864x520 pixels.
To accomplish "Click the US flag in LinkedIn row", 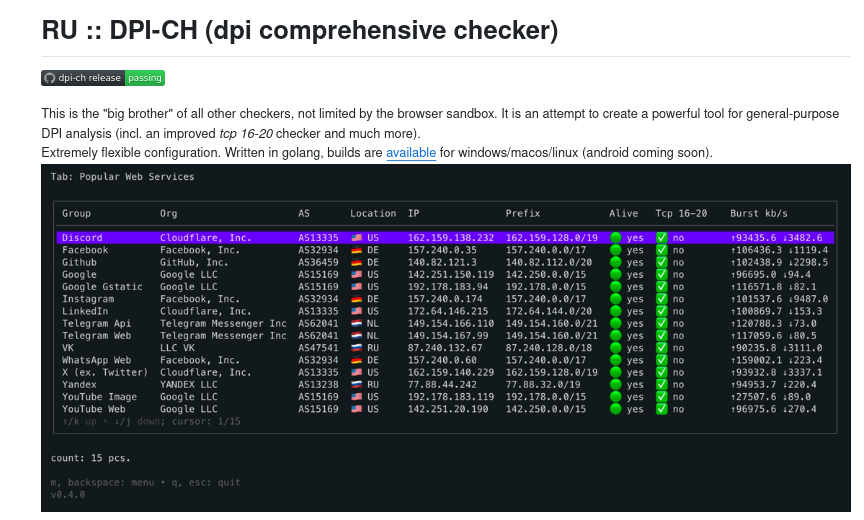I will 357,311.
